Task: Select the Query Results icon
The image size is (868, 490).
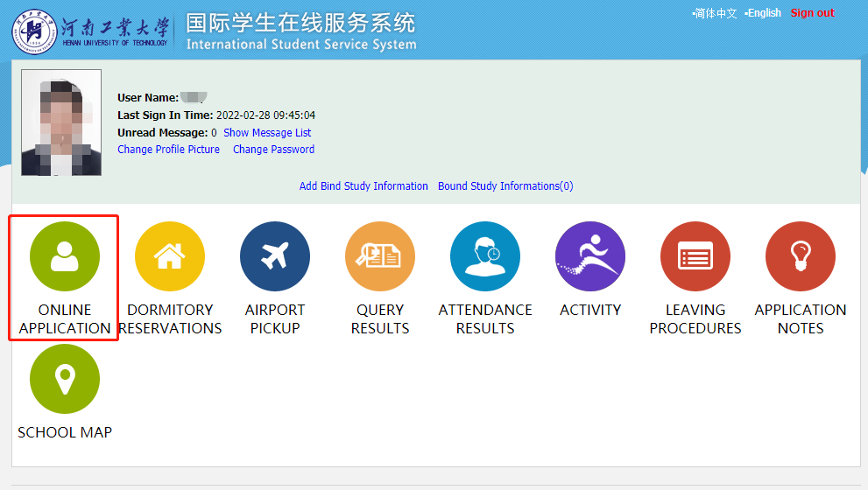Action: tap(380, 256)
